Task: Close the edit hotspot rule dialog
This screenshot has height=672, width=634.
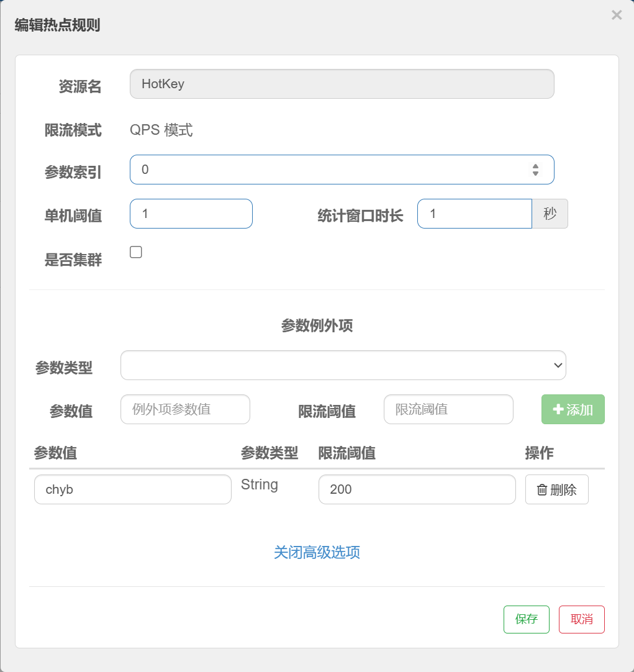Action: (x=617, y=15)
